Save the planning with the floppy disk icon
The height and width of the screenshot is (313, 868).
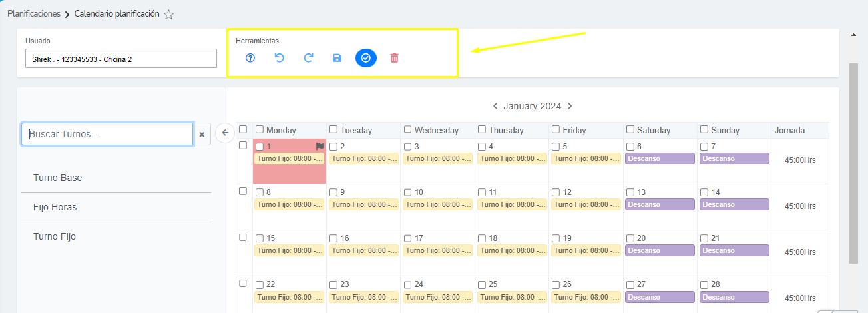(337, 58)
